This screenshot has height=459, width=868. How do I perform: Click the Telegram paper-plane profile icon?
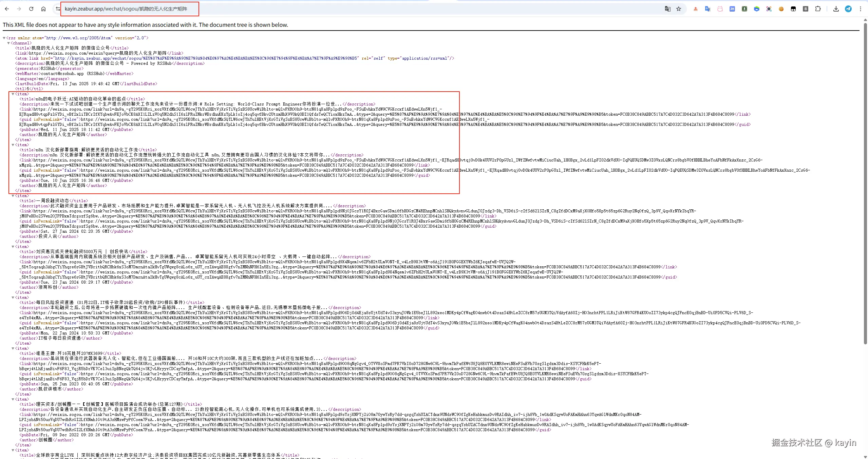point(848,9)
